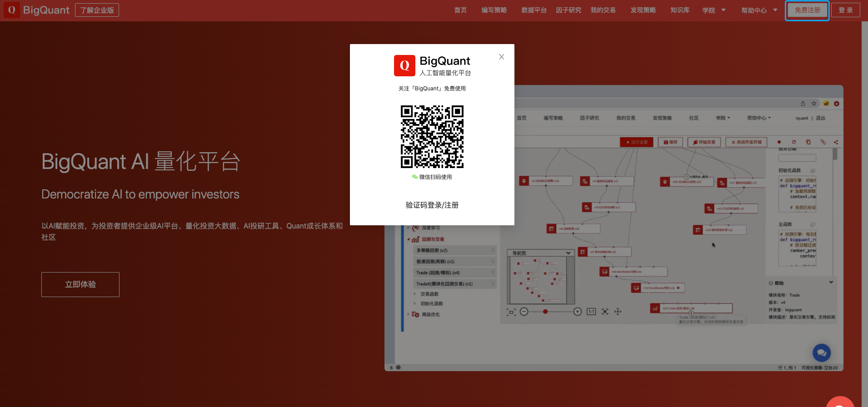Click the zoom-out minus icon in preview
Image resolution: width=868 pixels, height=407 pixels.
point(524,312)
